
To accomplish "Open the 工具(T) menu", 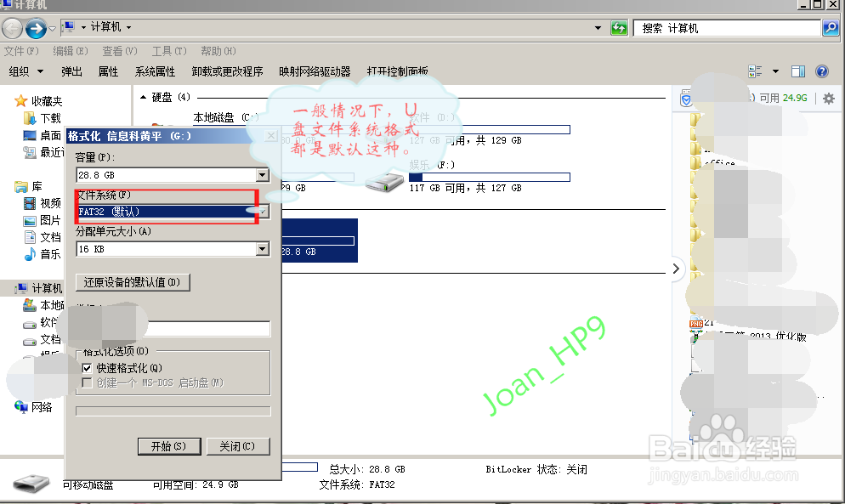I will [x=168, y=51].
